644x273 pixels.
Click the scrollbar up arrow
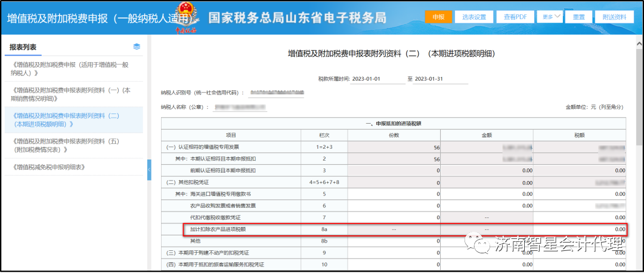tap(639, 42)
